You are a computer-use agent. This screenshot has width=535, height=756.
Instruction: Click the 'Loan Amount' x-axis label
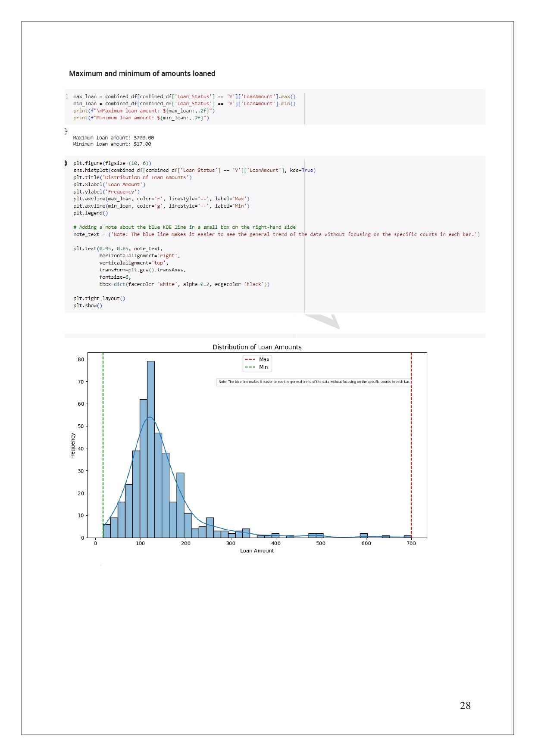click(x=257, y=551)
